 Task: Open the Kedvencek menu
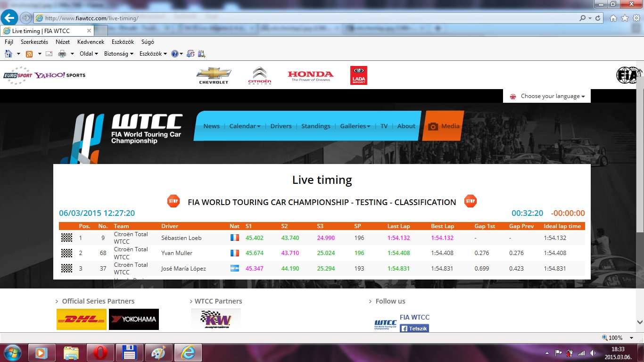[x=91, y=42]
